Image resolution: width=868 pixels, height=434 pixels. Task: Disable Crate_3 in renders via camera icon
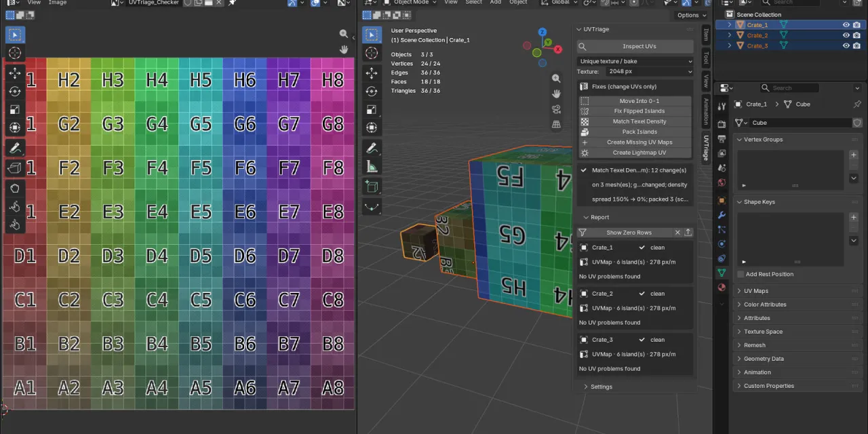(857, 45)
